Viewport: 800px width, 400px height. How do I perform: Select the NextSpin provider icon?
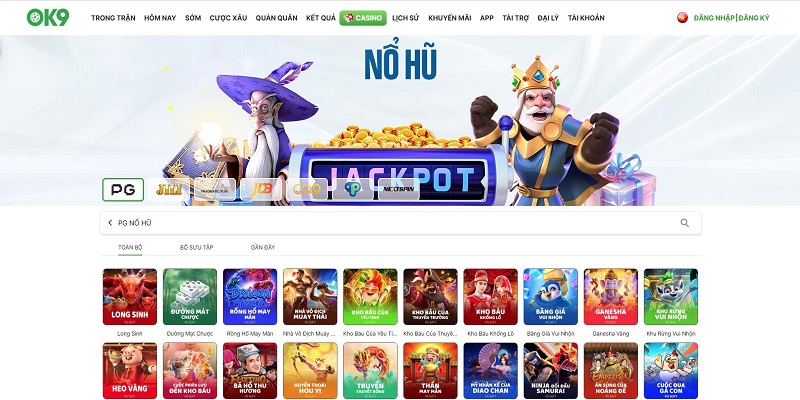(399, 190)
